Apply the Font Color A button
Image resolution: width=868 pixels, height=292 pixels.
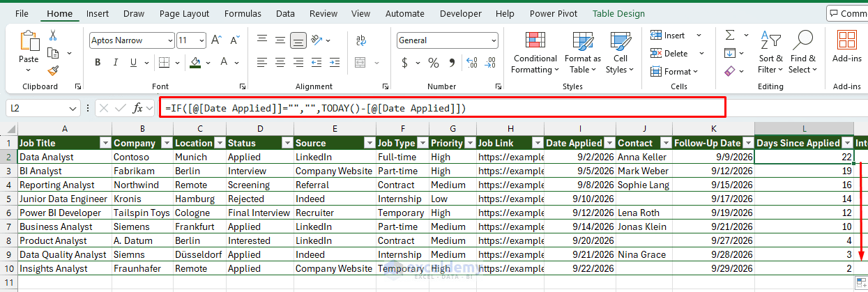224,63
